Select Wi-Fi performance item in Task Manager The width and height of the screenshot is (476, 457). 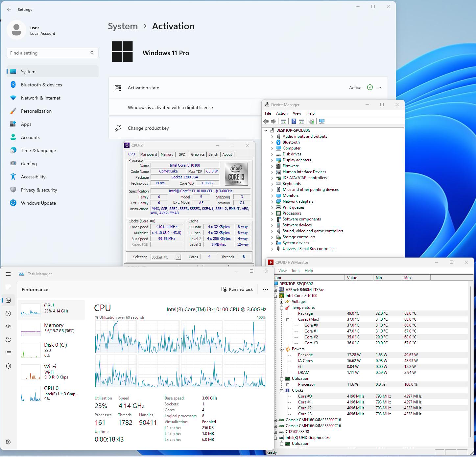click(52, 372)
